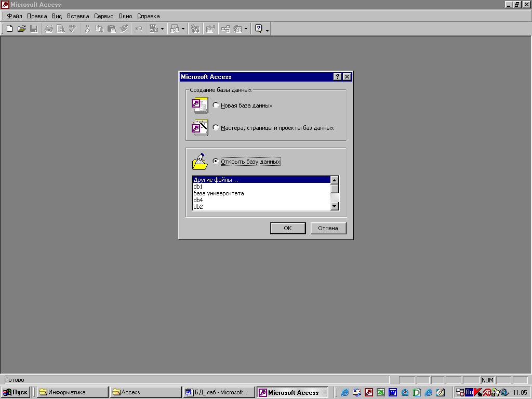Open the Окно menu

tap(125, 16)
